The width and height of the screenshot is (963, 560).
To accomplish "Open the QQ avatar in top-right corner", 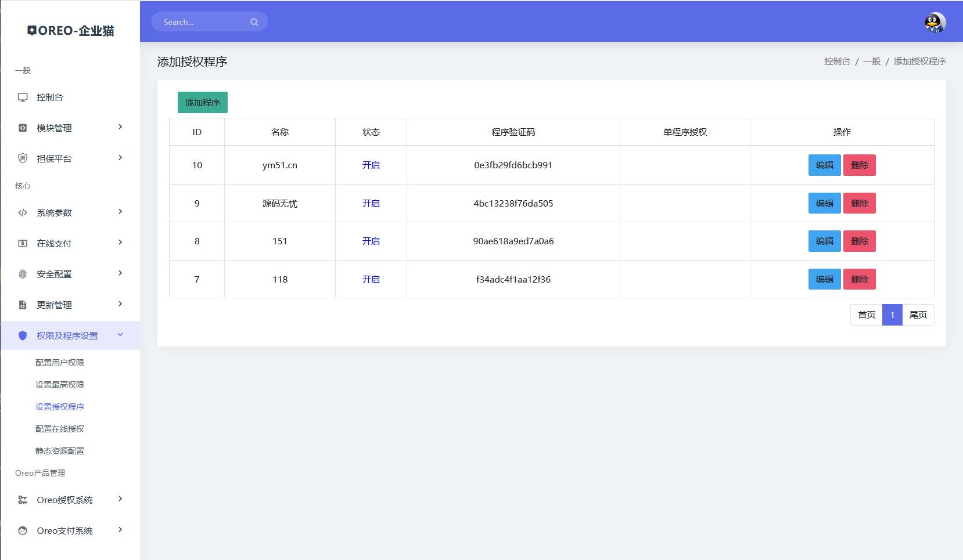I will (x=935, y=23).
